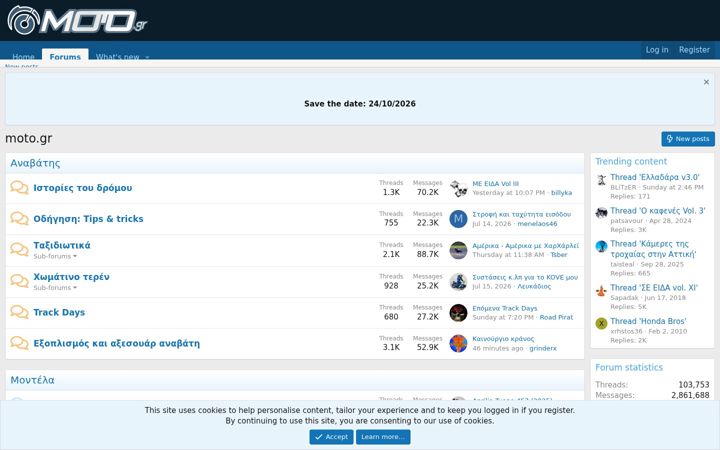Expand the What's new dropdown arrow
Image resolution: width=720 pixels, height=450 pixels.
pos(147,57)
